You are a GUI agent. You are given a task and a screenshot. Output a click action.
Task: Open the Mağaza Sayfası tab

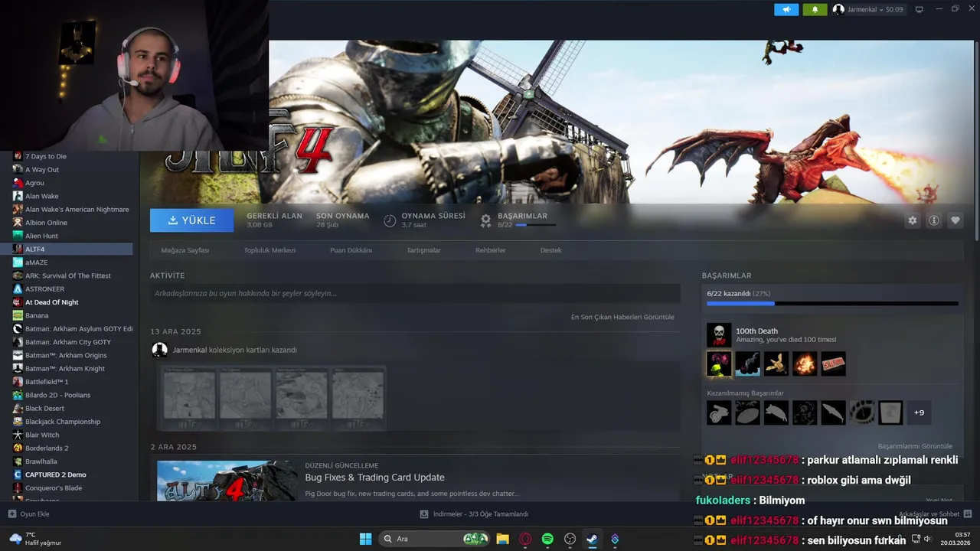tap(185, 250)
